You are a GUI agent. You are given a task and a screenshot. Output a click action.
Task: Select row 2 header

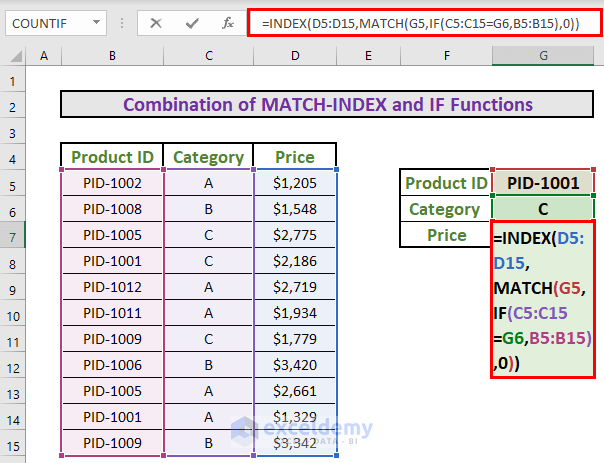point(13,105)
